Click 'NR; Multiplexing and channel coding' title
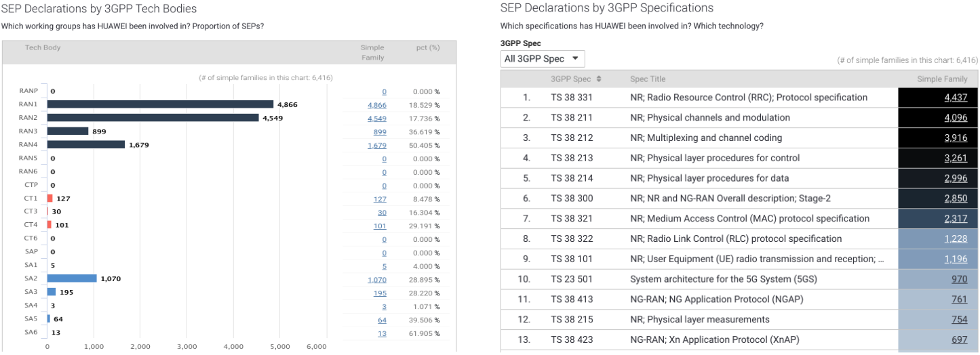 click(706, 138)
